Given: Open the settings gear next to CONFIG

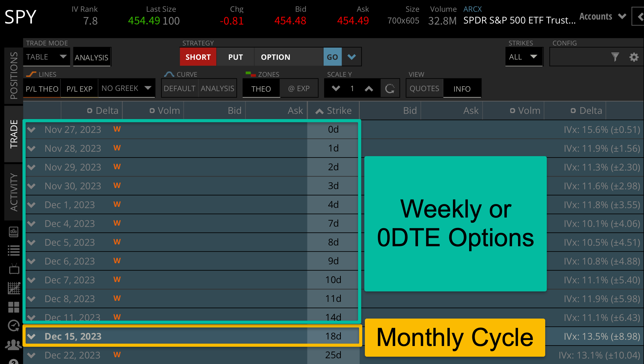Looking at the screenshot, I should click(x=634, y=57).
